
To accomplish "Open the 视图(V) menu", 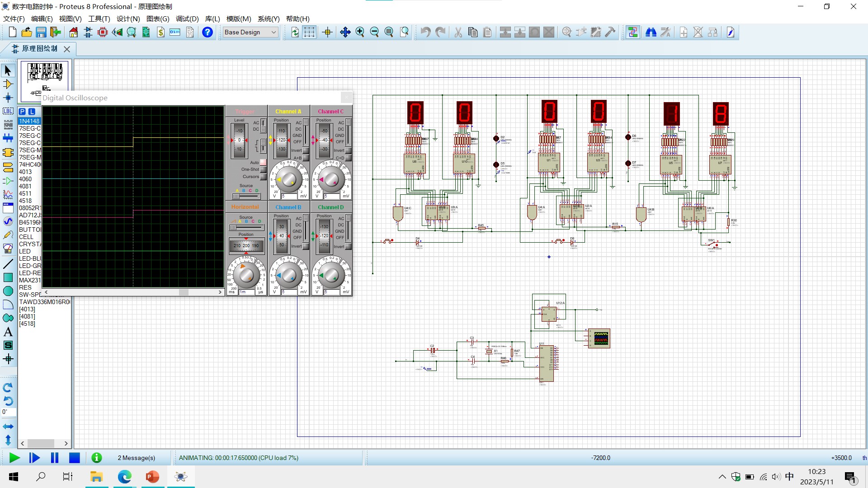I will pos(70,19).
